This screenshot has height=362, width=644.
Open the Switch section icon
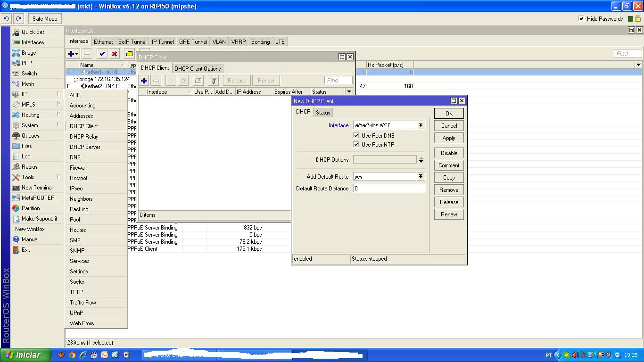tap(16, 74)
